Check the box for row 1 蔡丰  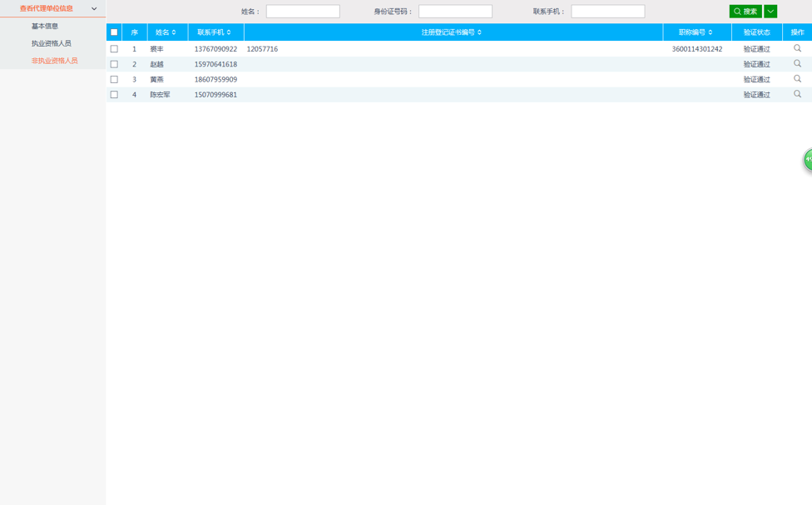(114, 49)
